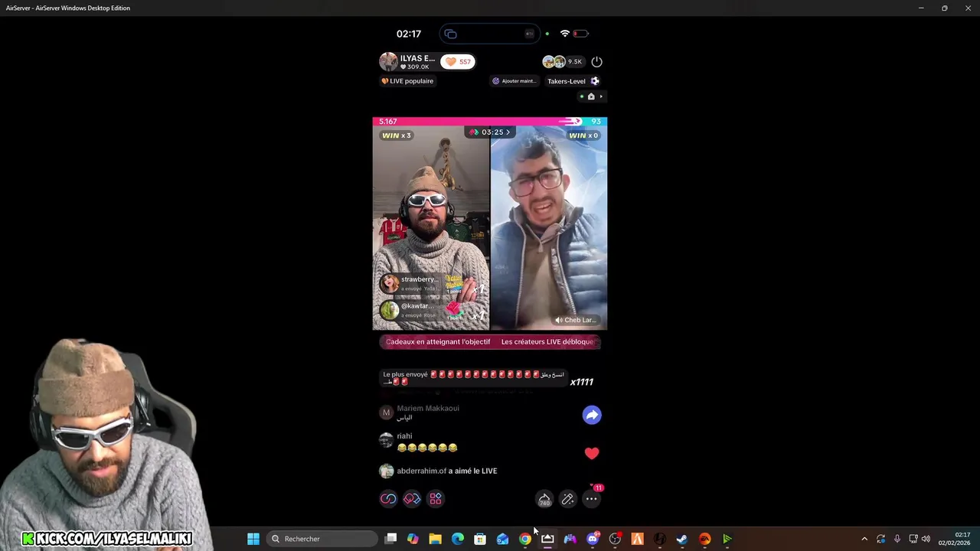Tap the blue share arrow button
Viewport: 980px width, 551px height.
coord(592,415)
